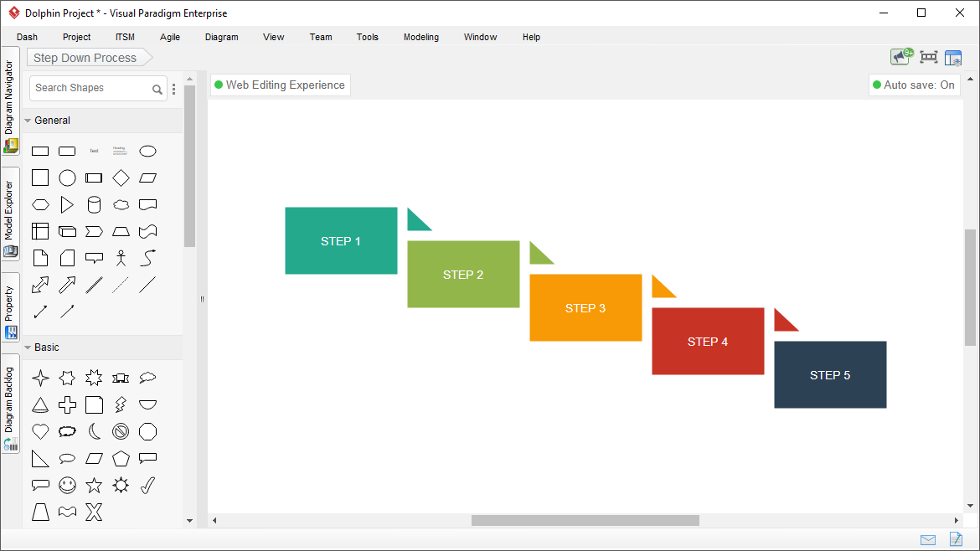The width and height of the screenshot is (980, 551).
Task: Collapse the Basic shapes section
Action: pyautogui.click(x=28, y=348)
